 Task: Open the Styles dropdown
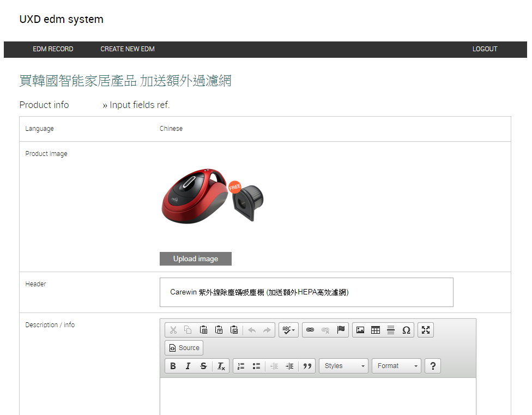(x=344, y=366)
